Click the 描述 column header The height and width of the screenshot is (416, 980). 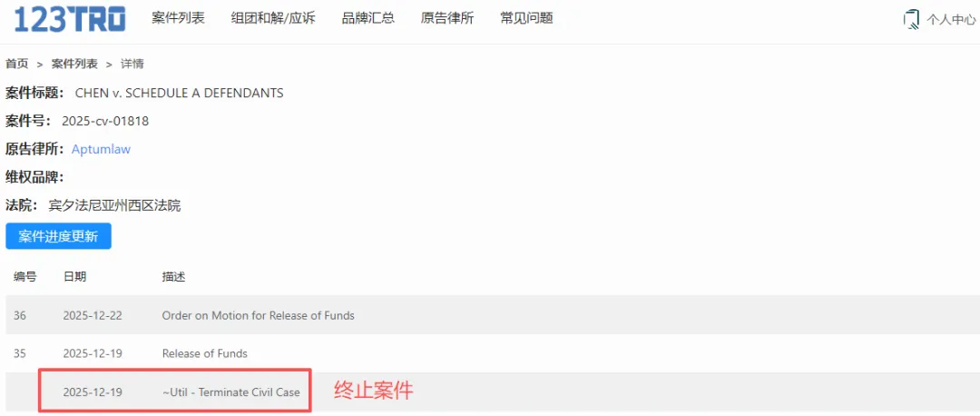[x=173, y=277]
